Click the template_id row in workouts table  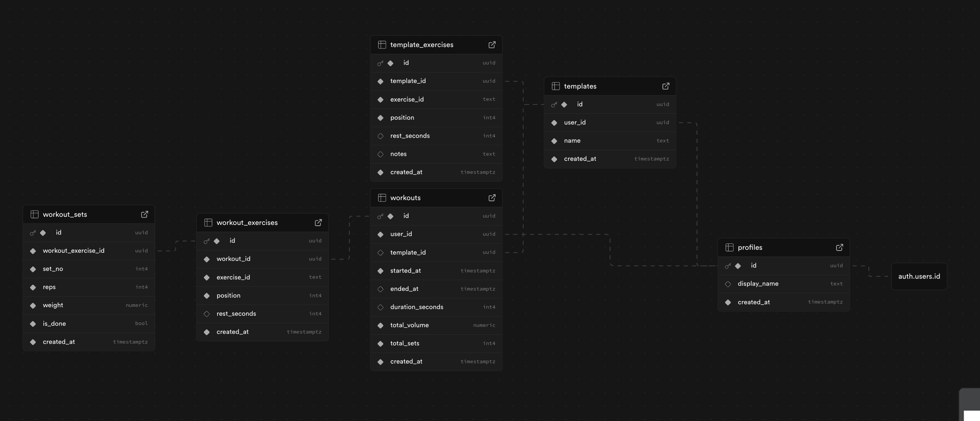click(436, 252)
